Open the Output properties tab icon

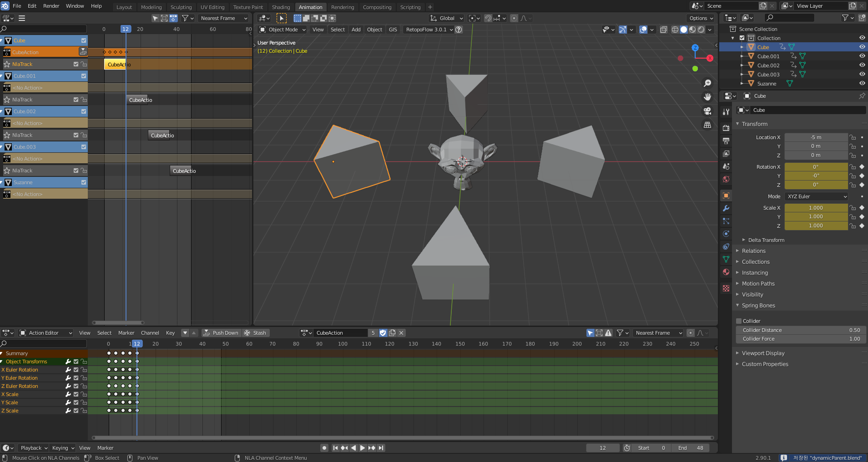pos(726,141)
